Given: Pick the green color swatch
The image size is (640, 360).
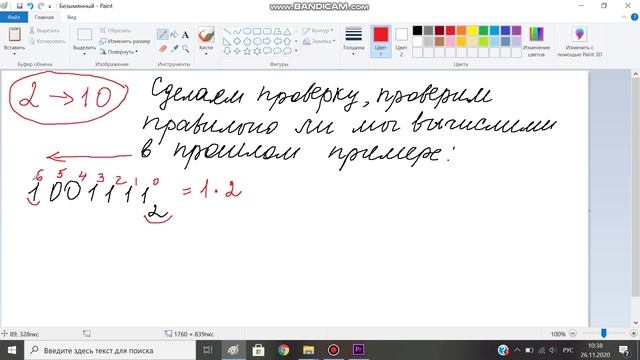Looking at the screenshot, I should click(x=483, y=31).
